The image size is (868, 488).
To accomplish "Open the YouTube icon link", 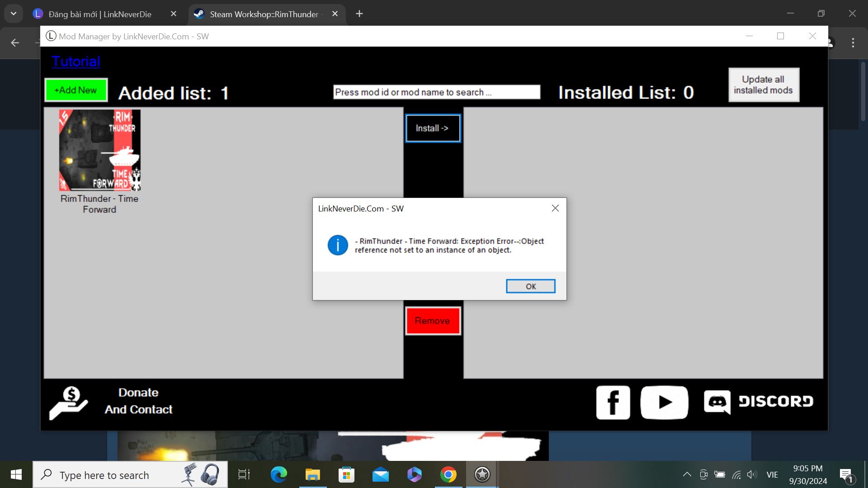I will click(664, 402).
